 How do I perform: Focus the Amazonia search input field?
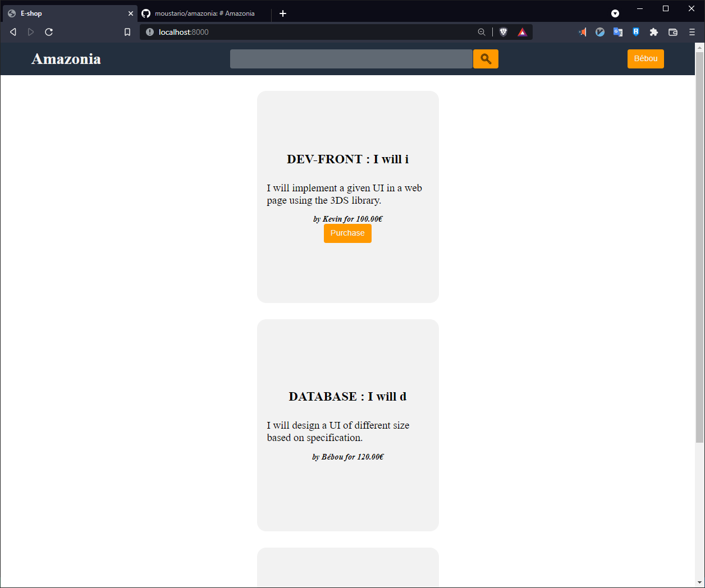(x=351, y=59)
